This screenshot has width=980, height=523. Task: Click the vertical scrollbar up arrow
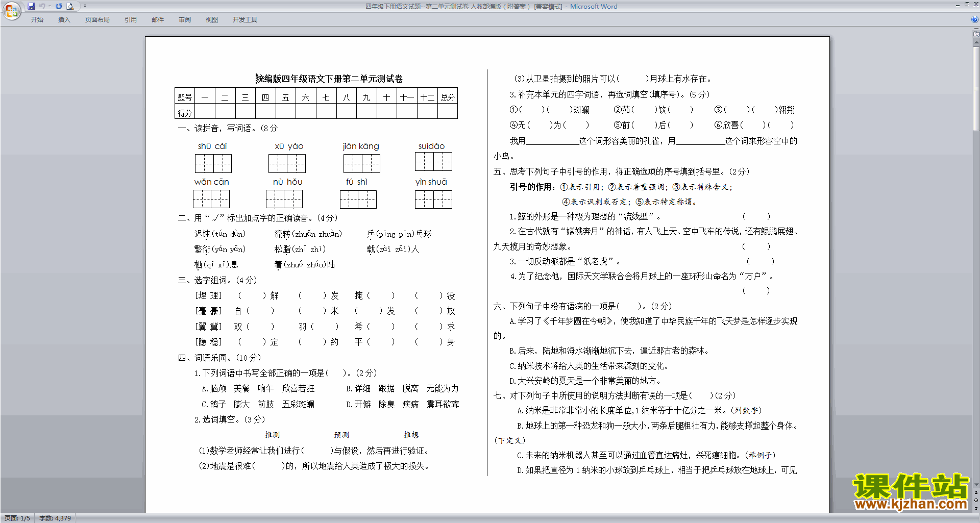click(976, 43)
